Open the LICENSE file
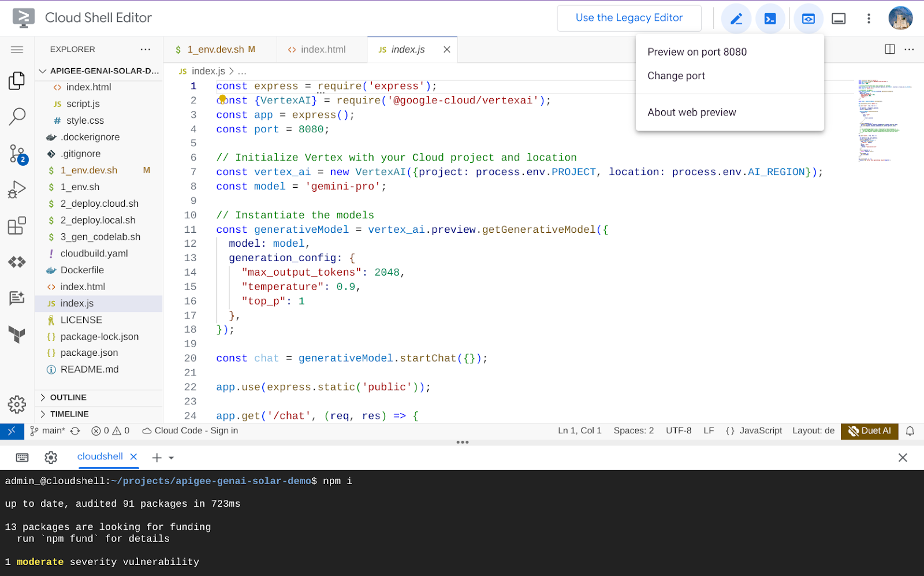Screen dimensions: 924x576 click(x=99, y=320)
